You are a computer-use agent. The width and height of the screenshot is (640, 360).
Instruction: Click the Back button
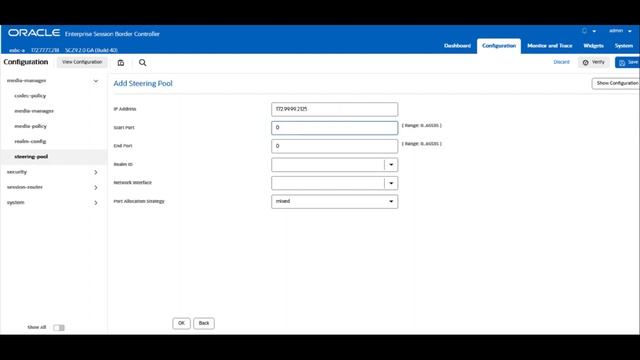pyautogui.click(x=204, y=323)
